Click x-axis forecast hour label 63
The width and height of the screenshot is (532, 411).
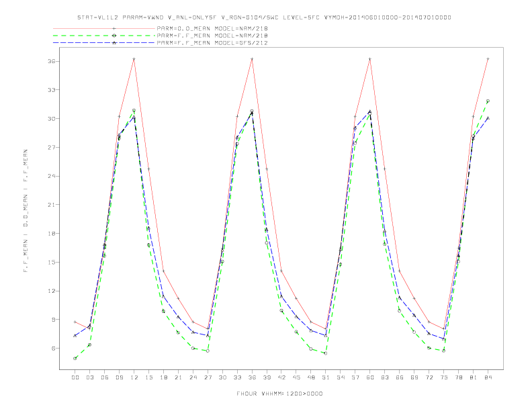click(x=385, y=377)
